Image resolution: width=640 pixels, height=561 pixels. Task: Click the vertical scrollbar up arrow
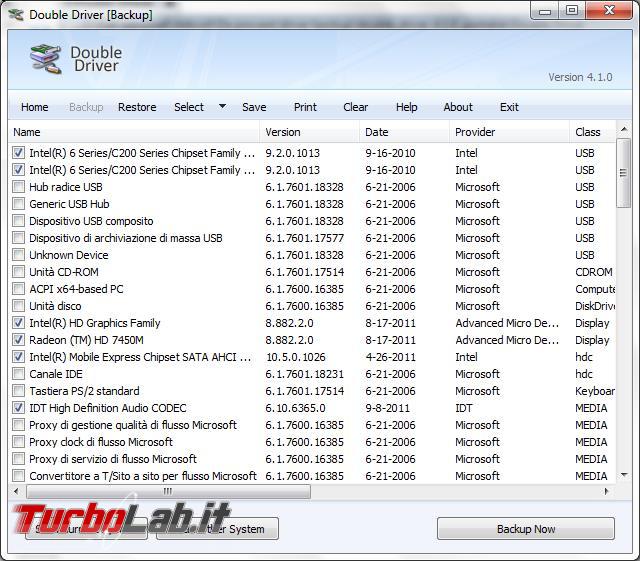(623, 129)
